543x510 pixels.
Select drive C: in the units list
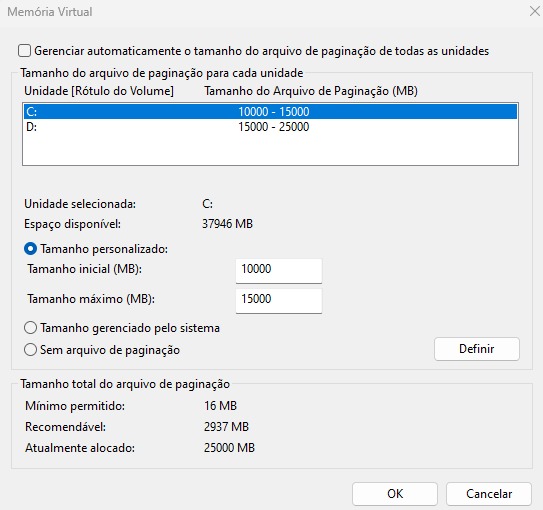[270, 111]
